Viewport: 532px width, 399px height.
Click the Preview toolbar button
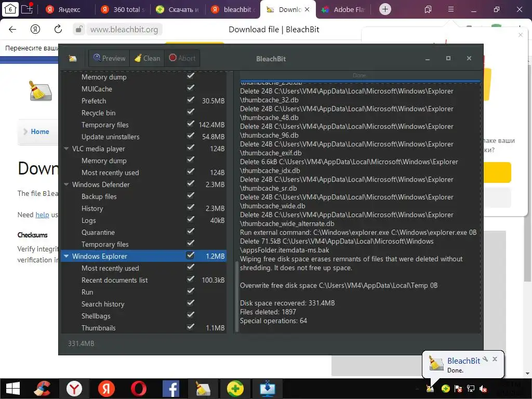109,58
